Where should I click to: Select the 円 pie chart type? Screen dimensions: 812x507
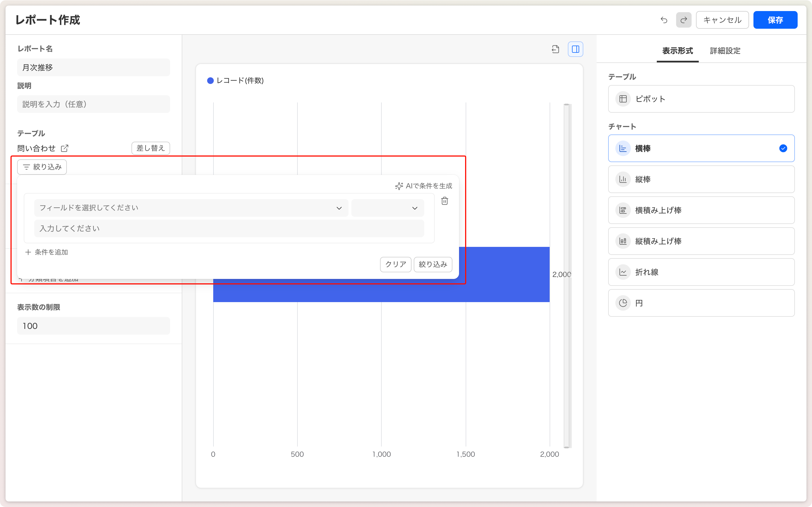coord(701,303)
